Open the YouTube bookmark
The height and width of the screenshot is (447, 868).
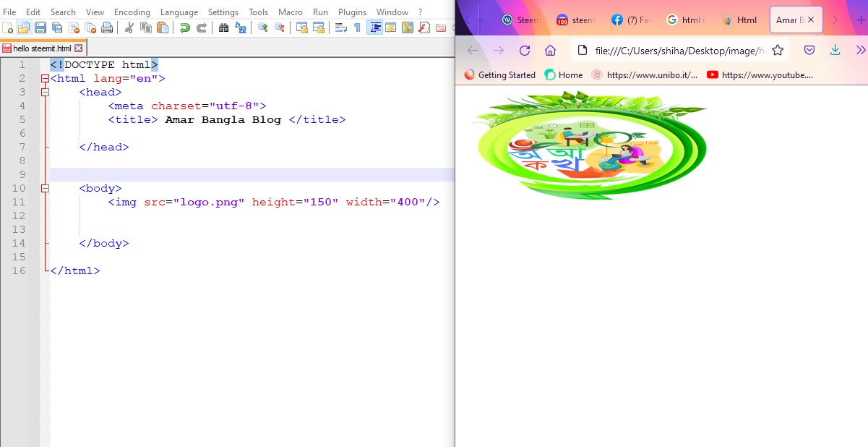(x=760, y=74)
